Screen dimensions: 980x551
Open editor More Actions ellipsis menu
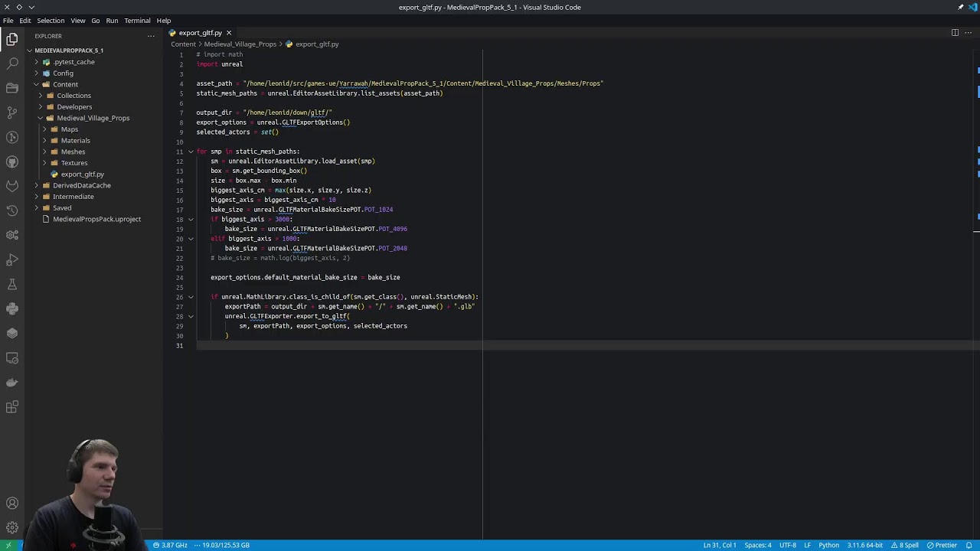[968, 33]
